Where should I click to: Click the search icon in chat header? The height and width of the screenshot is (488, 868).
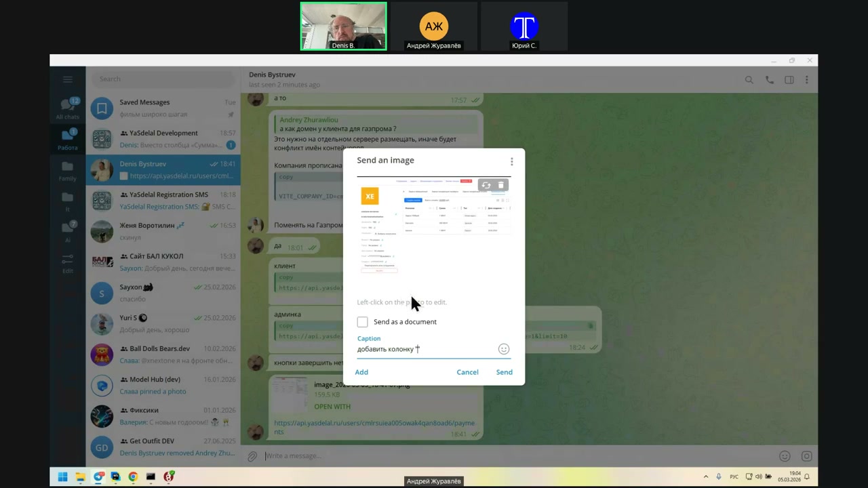coord(749,80)
